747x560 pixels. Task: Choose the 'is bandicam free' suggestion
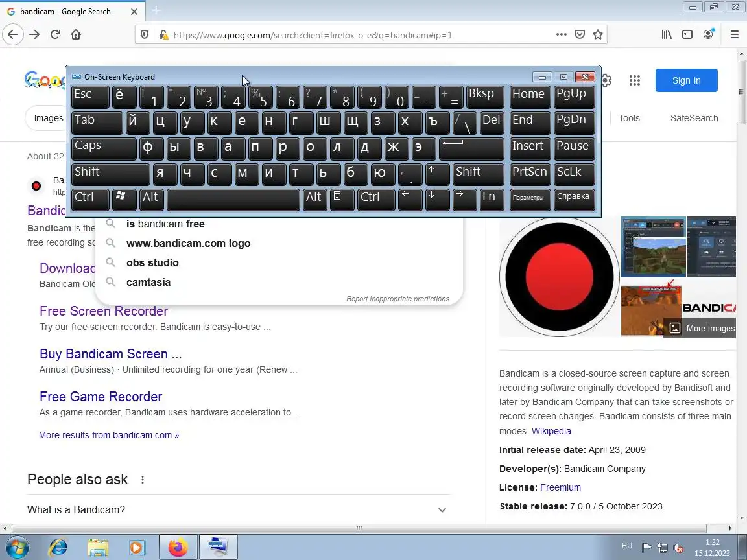pos(279,224)
